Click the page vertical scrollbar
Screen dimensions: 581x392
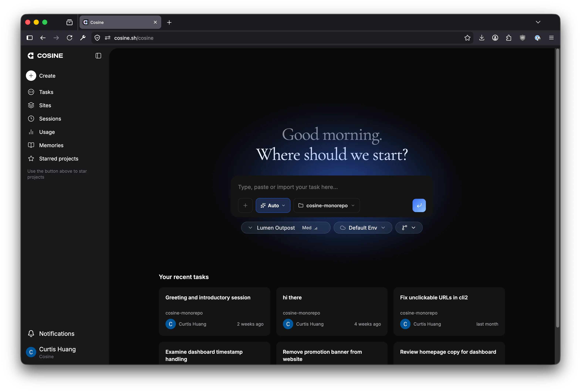(557, 188)
